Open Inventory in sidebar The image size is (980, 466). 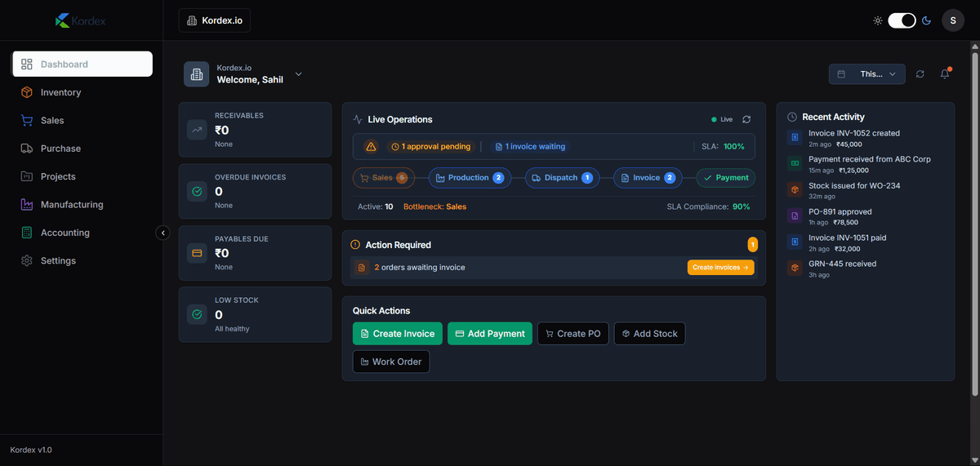(x=82, y=92)
